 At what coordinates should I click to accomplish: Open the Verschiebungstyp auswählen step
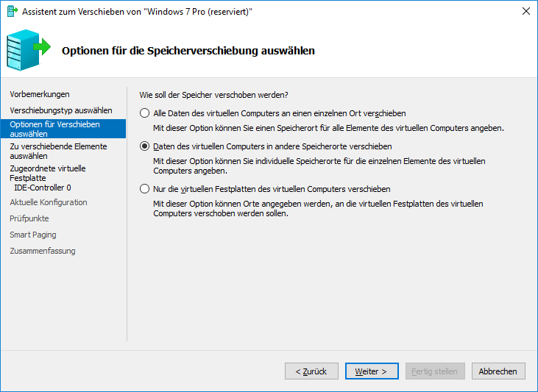61,110
